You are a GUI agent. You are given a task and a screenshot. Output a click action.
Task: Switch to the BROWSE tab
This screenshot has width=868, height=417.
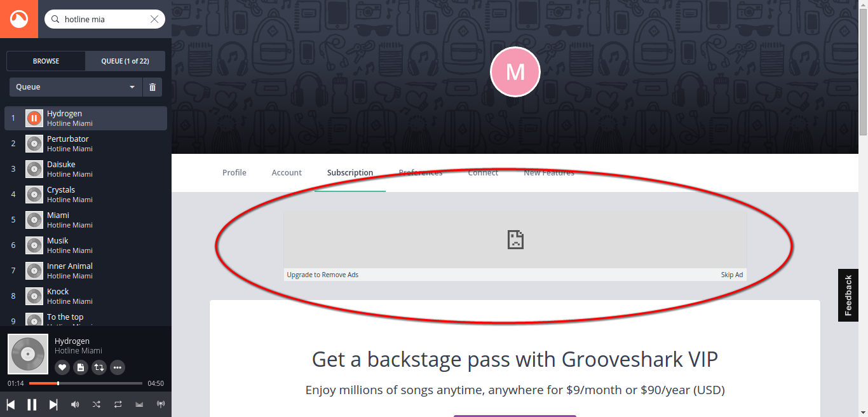click(x=46, y=61)
